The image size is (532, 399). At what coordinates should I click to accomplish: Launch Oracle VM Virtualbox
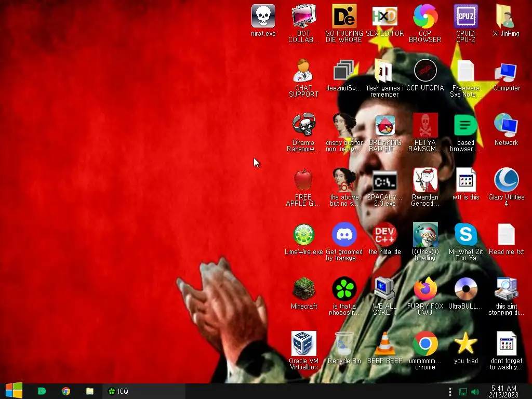(303, 344)
